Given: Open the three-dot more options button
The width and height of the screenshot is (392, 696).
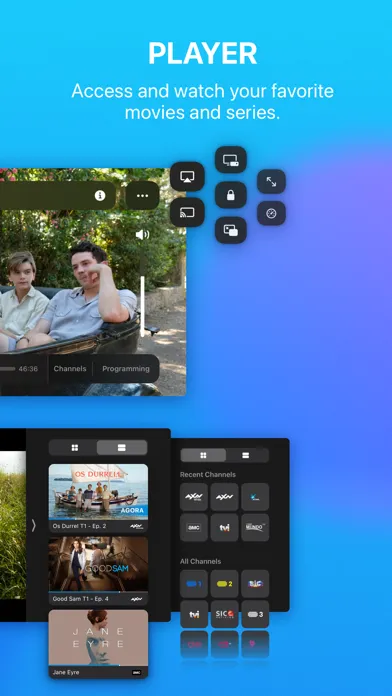Looking at the screenshot, I should pos(143,195).
